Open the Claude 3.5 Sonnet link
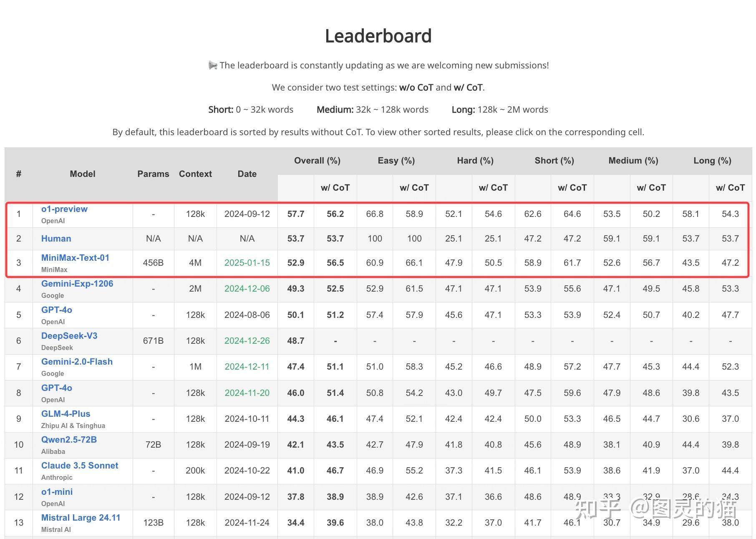 click(x=80, y=466)
